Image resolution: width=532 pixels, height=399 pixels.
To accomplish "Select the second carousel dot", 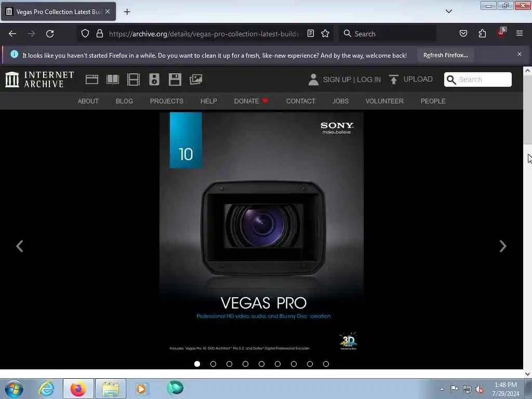I will pos(213,364).
